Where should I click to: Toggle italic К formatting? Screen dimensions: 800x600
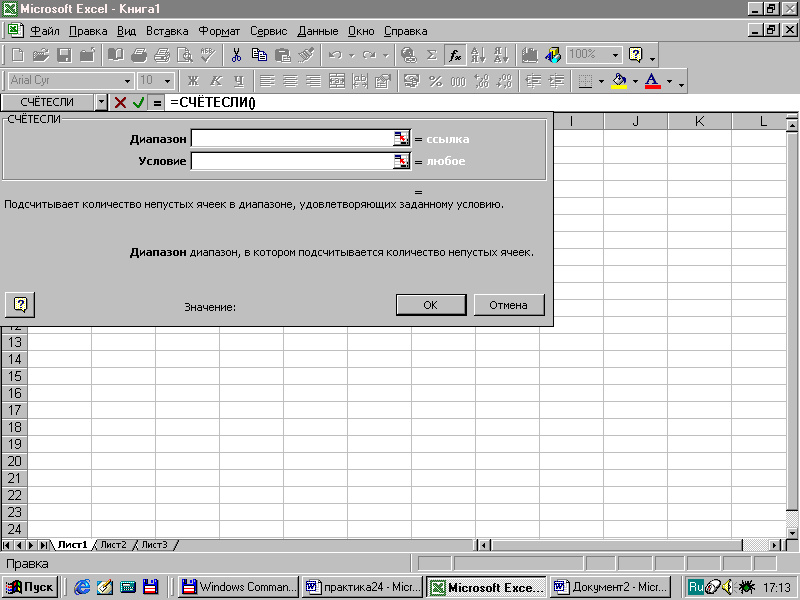tap(216, 81)
